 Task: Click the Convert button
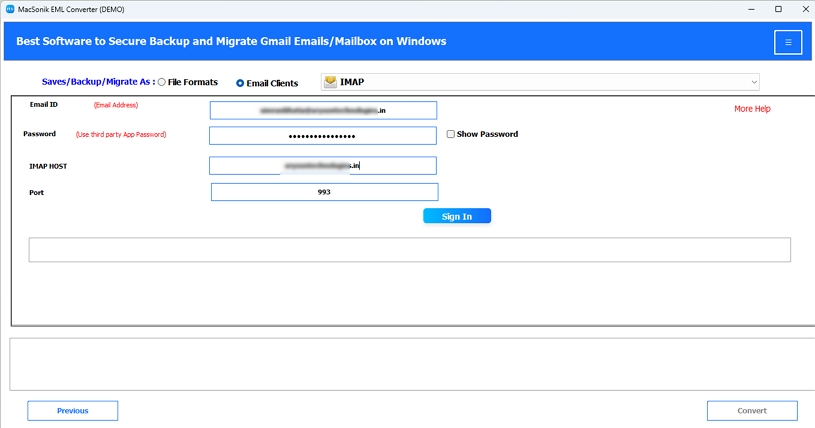click(752, 410)
